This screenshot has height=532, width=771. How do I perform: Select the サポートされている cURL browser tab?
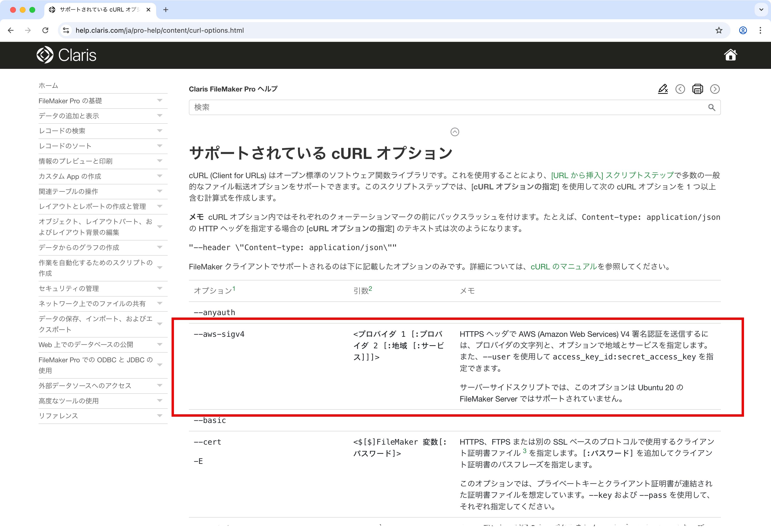tap(100, 10)
